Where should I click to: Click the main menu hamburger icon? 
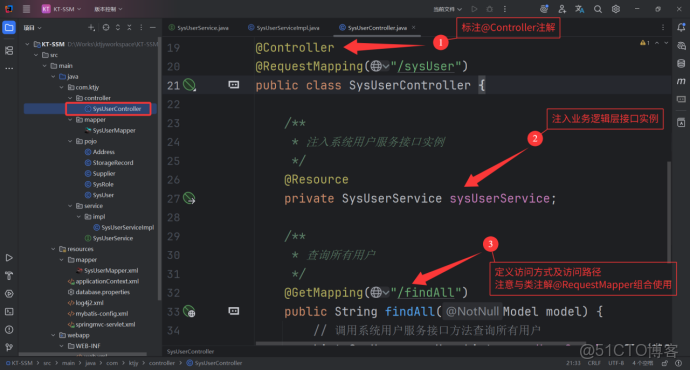coord(26,9)
